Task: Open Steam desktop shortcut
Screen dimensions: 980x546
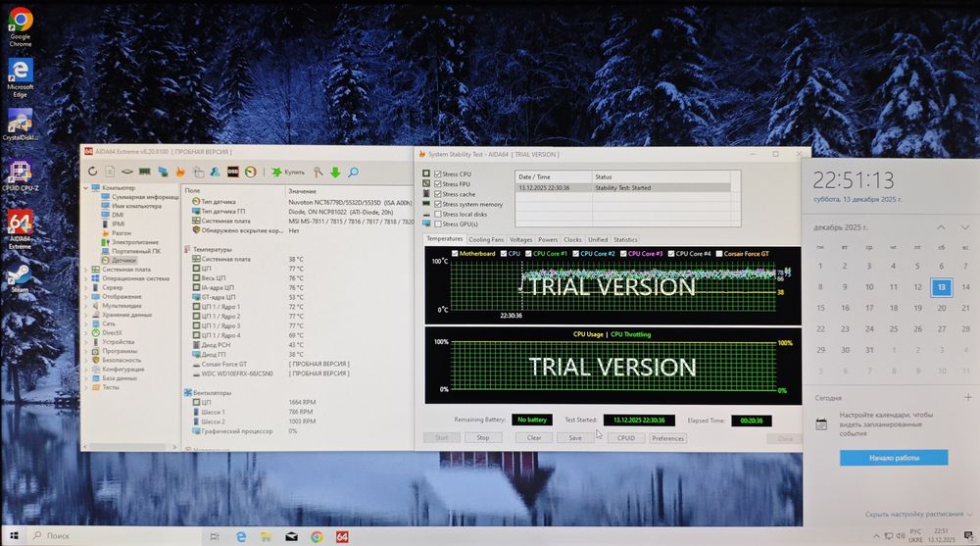Action: [x=20, y=277]
